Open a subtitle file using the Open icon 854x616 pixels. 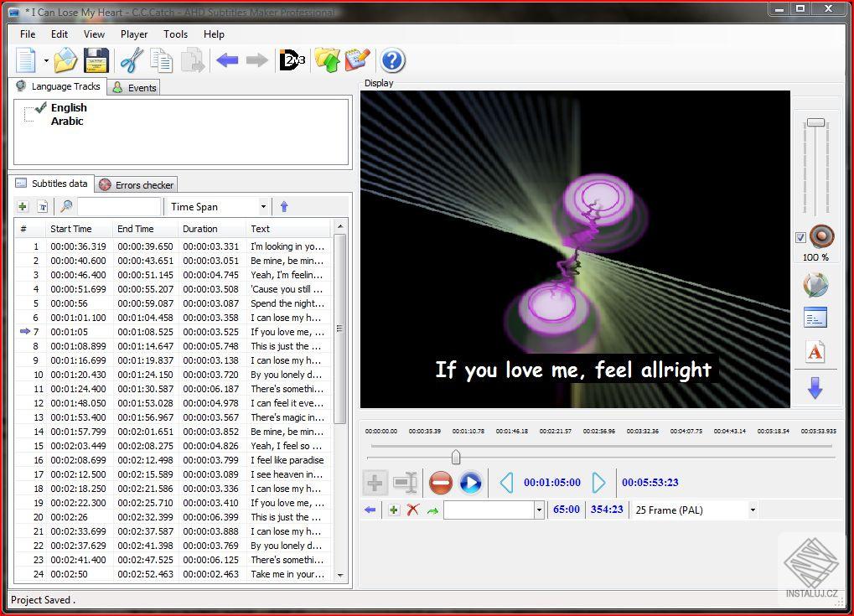pyautogui.click(x=65, y=60)
